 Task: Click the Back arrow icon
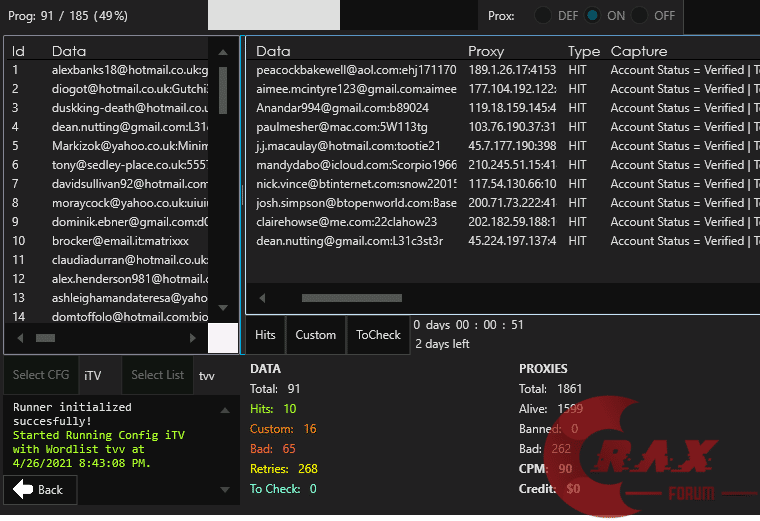pos(22,489)
